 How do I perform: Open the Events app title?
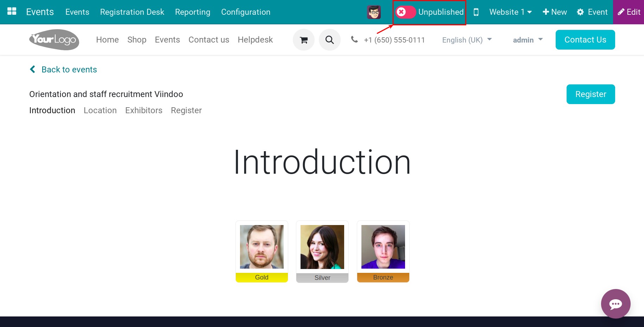tap(40, 12)
